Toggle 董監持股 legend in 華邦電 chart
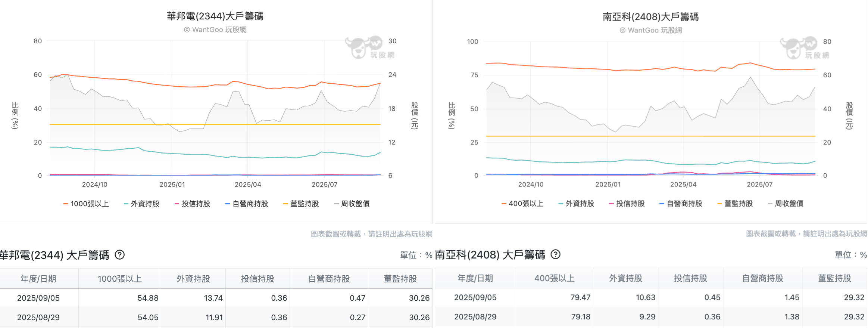868x328 pixels. point(301,204)
